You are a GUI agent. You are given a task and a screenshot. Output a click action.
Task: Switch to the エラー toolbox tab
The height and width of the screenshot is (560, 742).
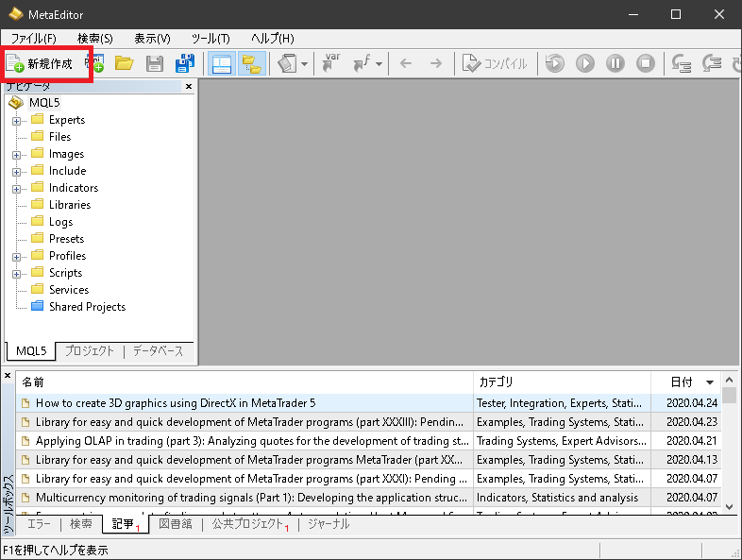39,524
